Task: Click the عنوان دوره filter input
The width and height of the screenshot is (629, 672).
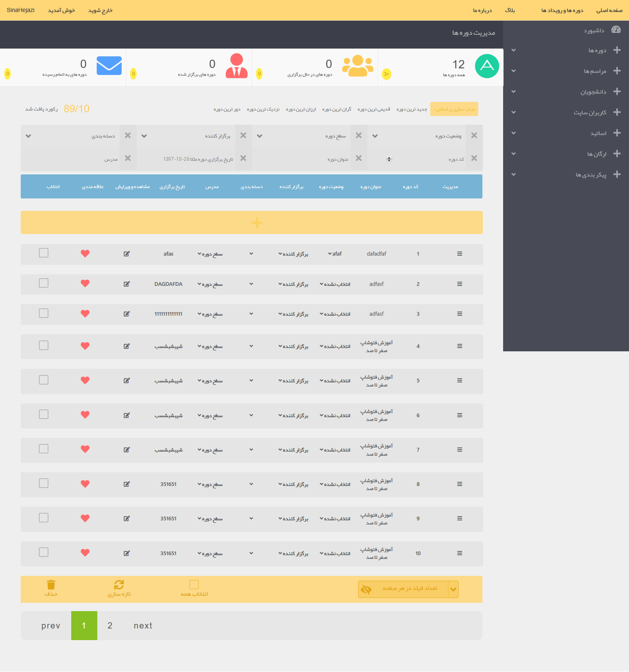Action: click(x=301, y=159)
